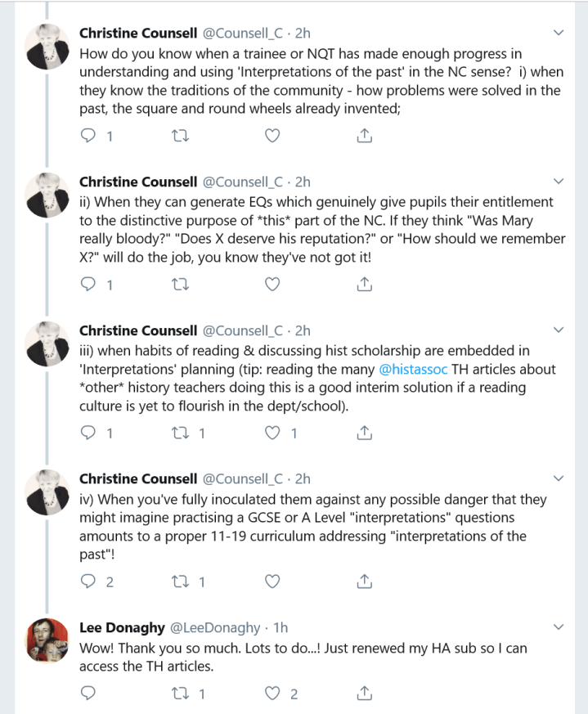This screenshot has height=714, width=588.
Task: Open options chevron on the GCSE tweet
Action: [x=559, y=478]
